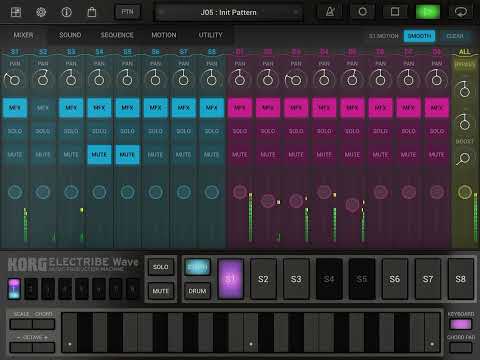480x360 pixels.
Task: Click the CHORD button
Action: (44, 324)
